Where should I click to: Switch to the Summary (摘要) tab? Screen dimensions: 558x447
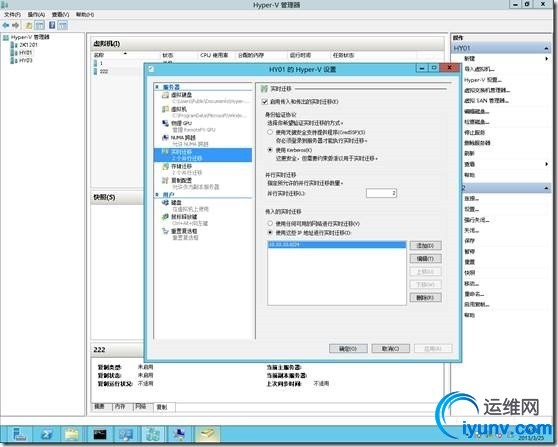click(x=100, y=406)
